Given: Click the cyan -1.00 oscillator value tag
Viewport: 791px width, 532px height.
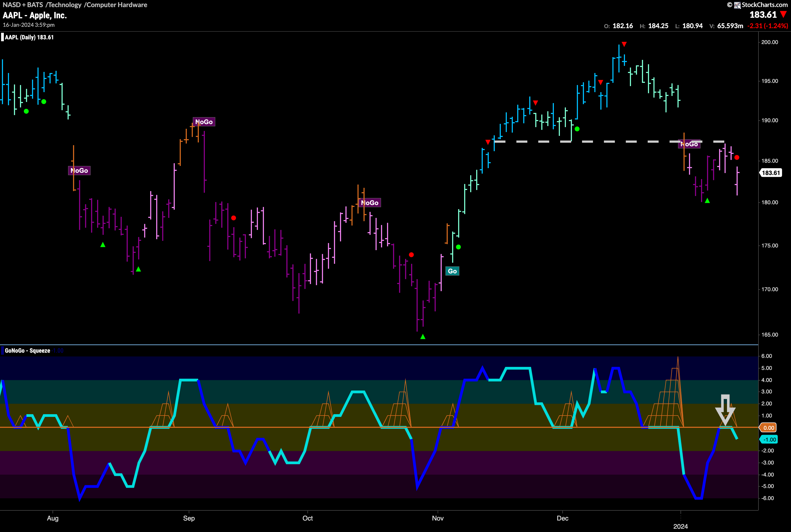Looking at the screenshot, I should tap(769, 439).
